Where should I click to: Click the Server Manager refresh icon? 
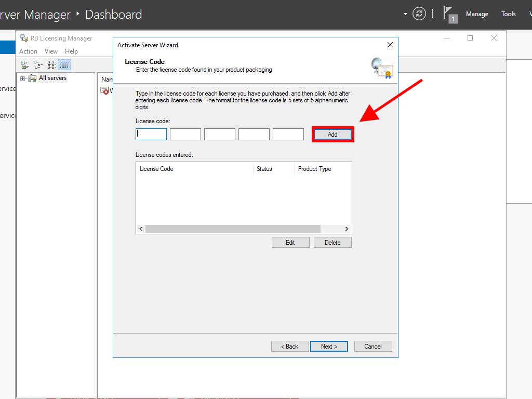click(x=419, y=14)
